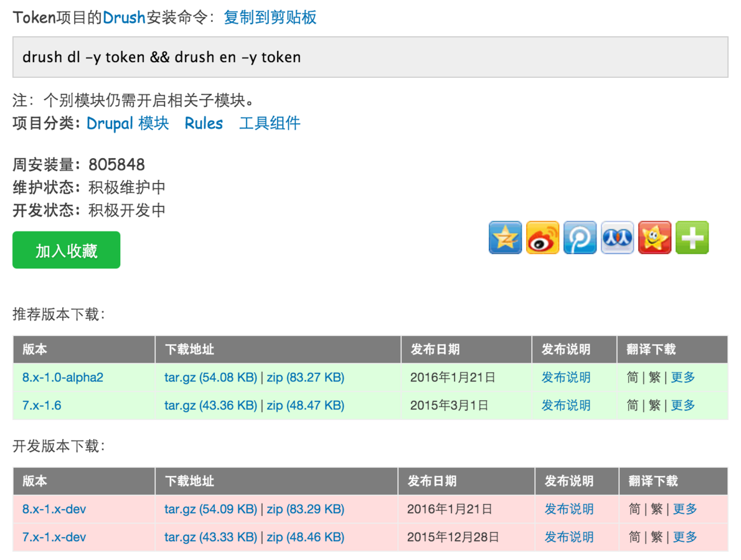Share to Sina Weibo icon
The image size is (741, 560).
[542, 238]
